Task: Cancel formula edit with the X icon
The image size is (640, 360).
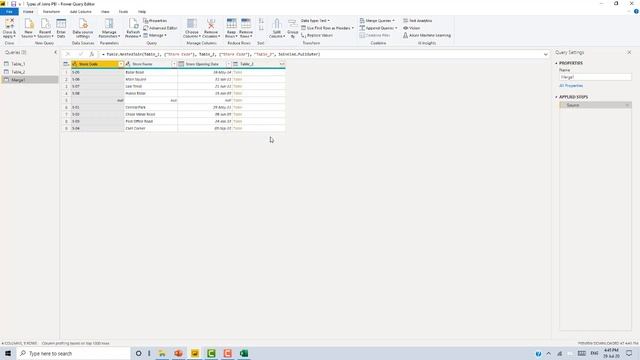Action: click(x=68, y=54)
